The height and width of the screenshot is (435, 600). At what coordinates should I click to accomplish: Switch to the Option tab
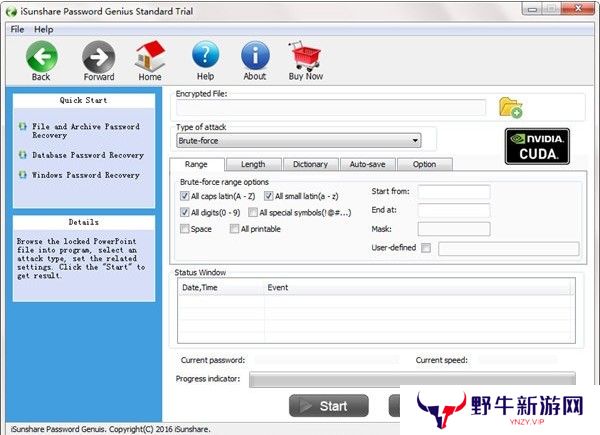pyautogui.click(x=425, y=165)
